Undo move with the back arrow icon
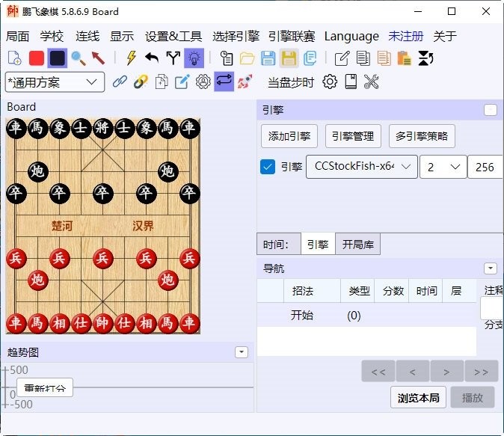 point(152,58)
